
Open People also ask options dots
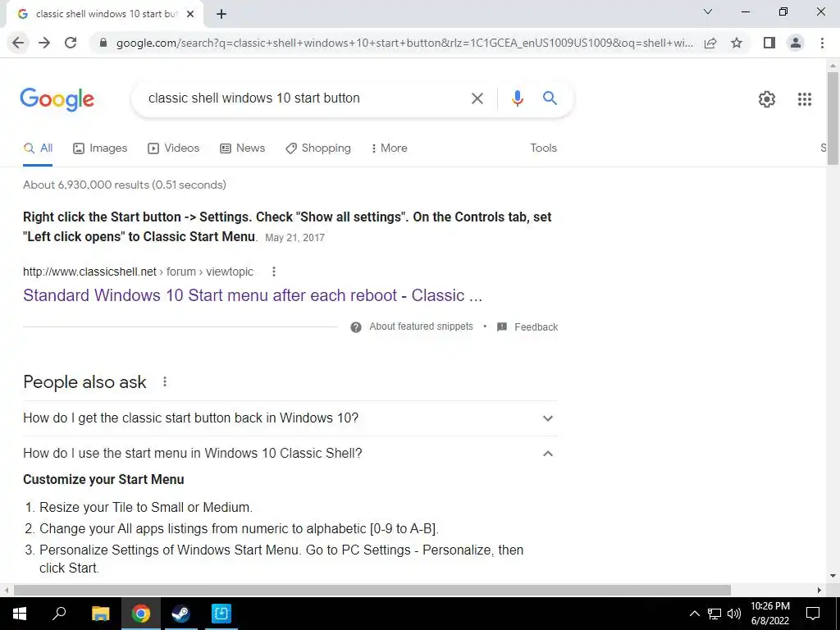click(165, 382)
